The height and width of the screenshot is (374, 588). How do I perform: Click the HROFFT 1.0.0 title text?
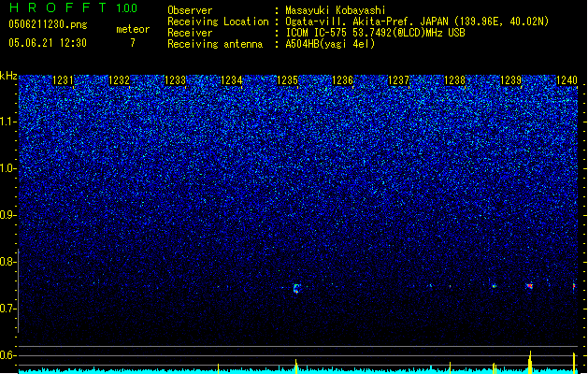tap(73, 7)
